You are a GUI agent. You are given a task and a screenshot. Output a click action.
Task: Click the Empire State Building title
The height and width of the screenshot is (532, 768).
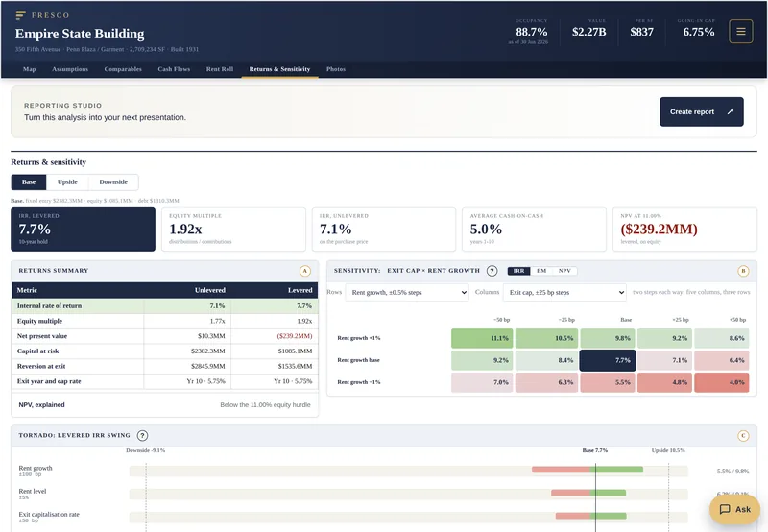click(80, 34)
